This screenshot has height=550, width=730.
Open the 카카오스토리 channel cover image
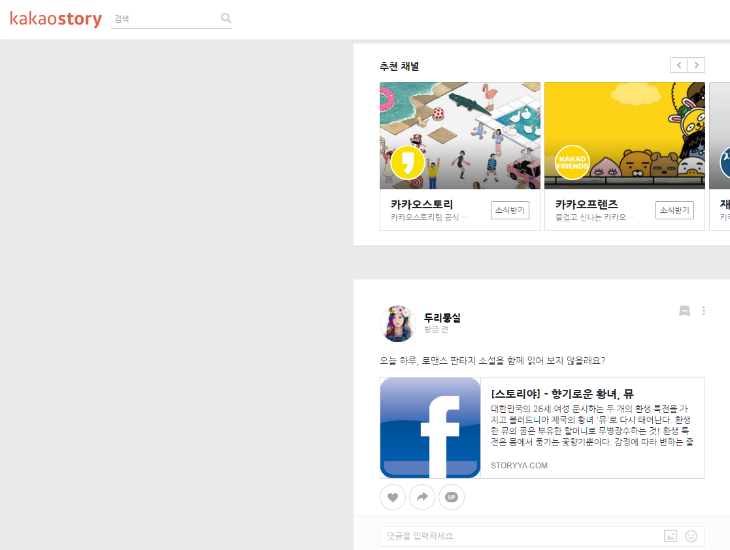[x=460, y=136]
